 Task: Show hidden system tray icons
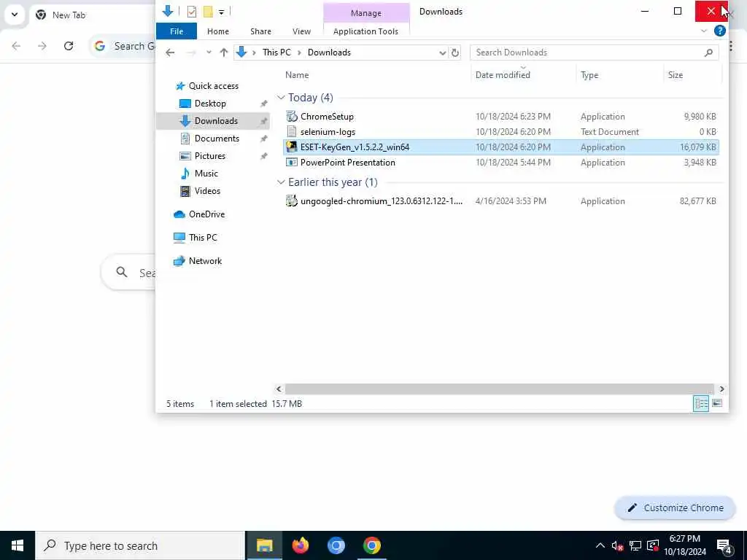[600, 545]
